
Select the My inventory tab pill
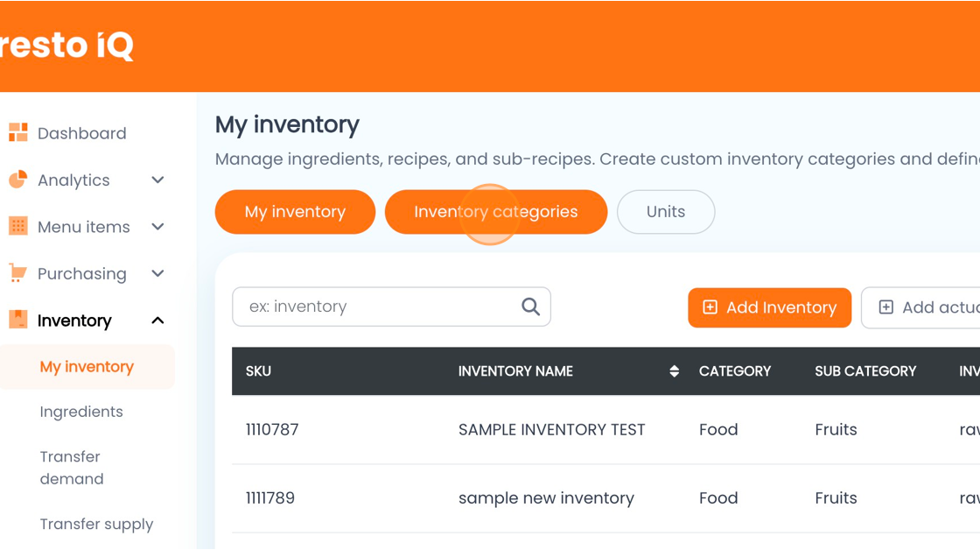[x=295, y=212]
